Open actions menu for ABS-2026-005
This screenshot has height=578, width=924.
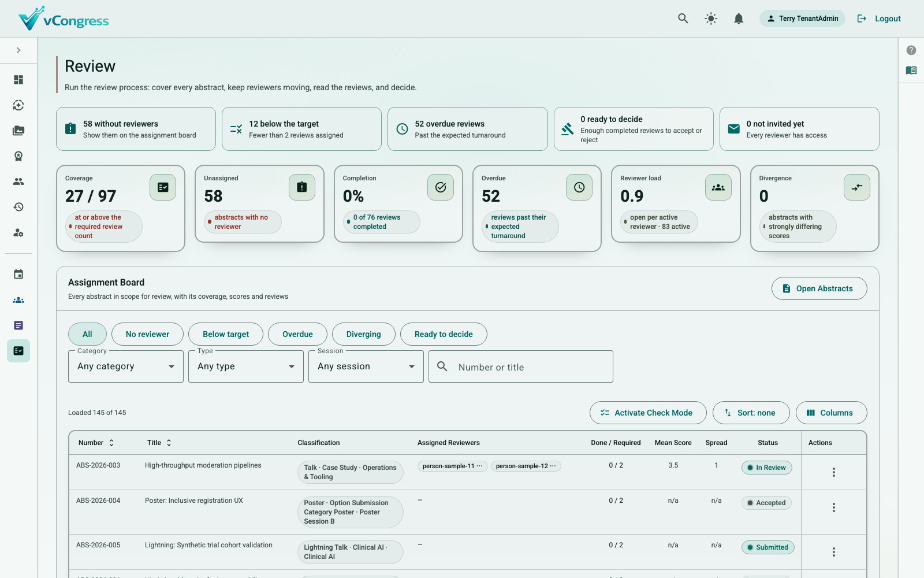pos(834,552)
